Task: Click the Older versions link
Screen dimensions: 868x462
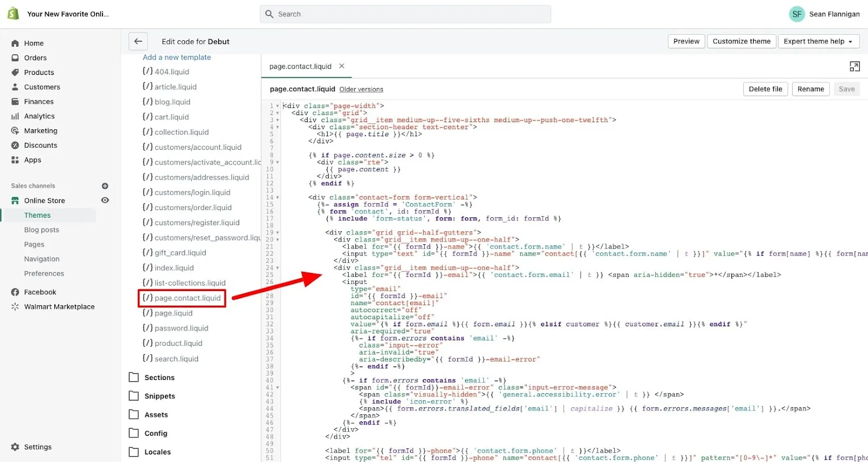Action: pyautogui.click(x=361, y=90)
